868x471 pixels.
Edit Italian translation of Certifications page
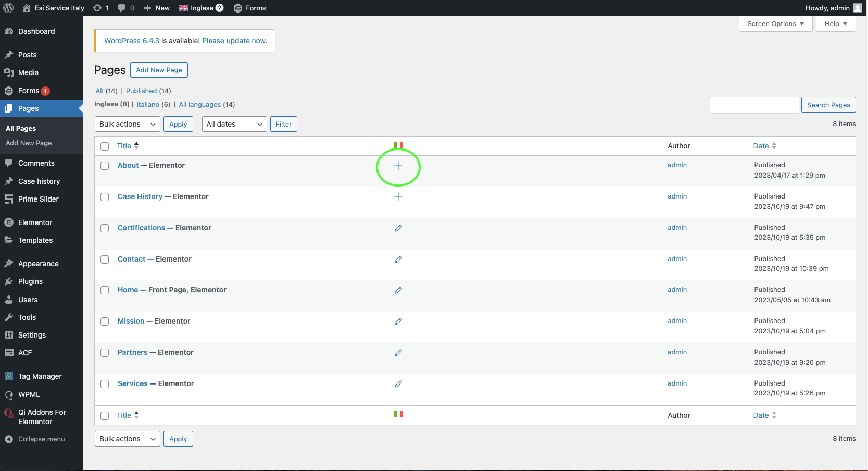[398, 228]
